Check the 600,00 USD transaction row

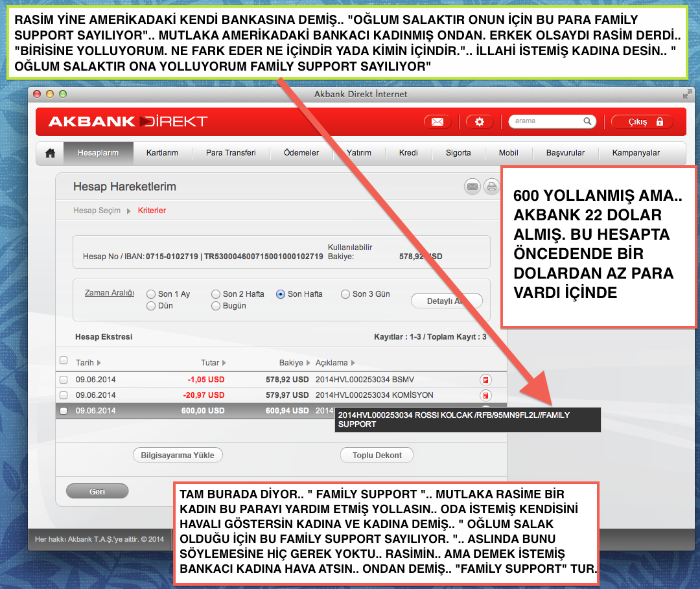coord(64,411)
